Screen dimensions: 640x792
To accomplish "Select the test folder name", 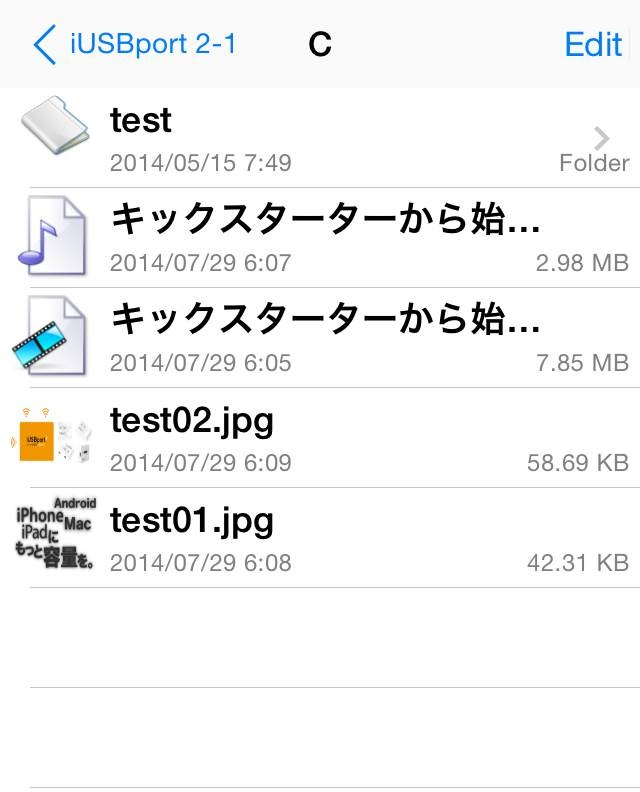I will (x=141, y=121).
